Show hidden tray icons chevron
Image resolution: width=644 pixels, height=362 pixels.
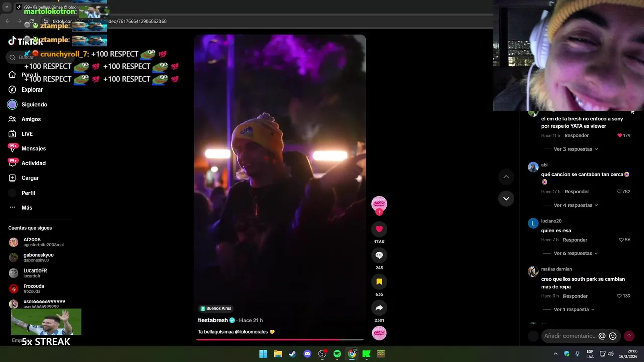[555, 354]
